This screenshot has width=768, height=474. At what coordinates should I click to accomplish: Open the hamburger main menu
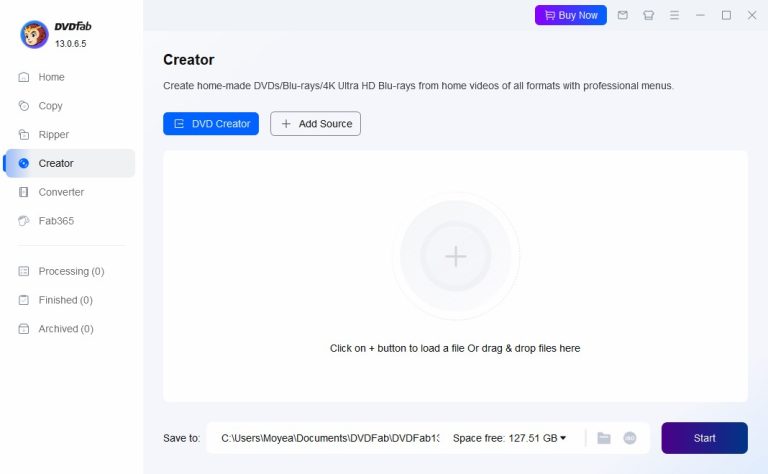pyautogui.click(x=674, y=15)
